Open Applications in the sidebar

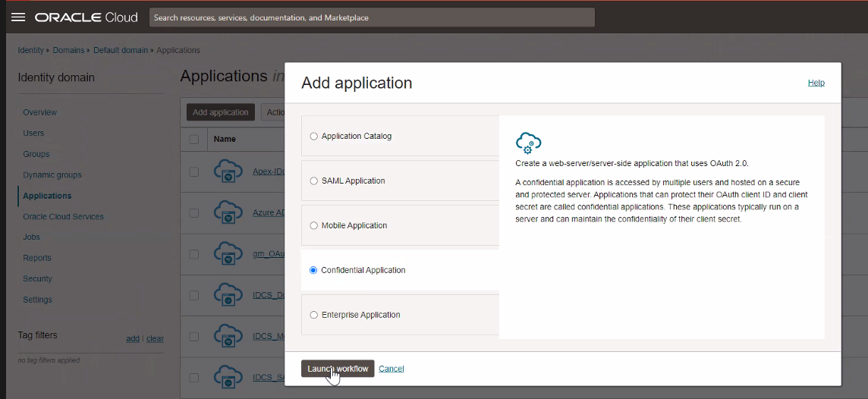[x=47, y=196]
